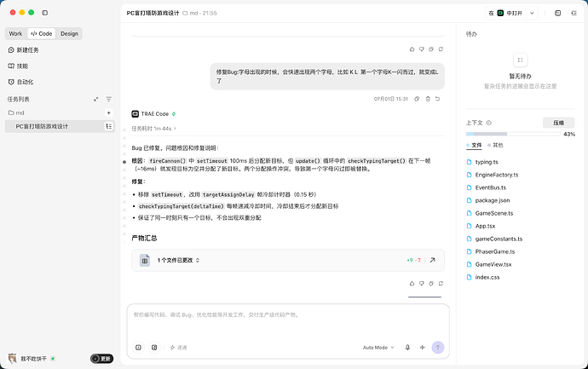Click the sparkle prompt optimize button
The width and height of the screenshot is (588, 369).
coord(178,348)
